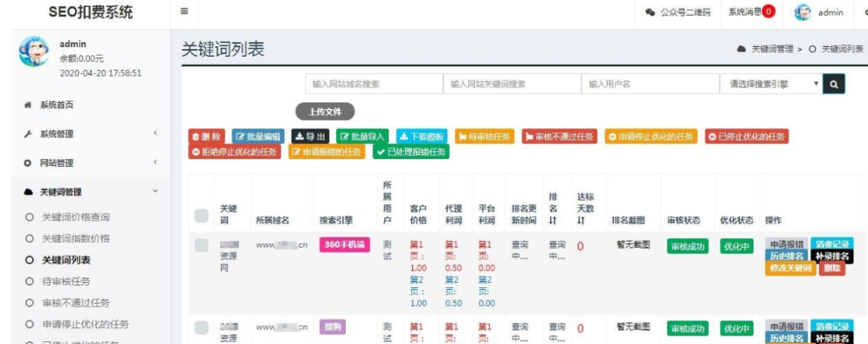
Task: Click the sidebar monkey avatar image
Action: click(x=33, y=52)
